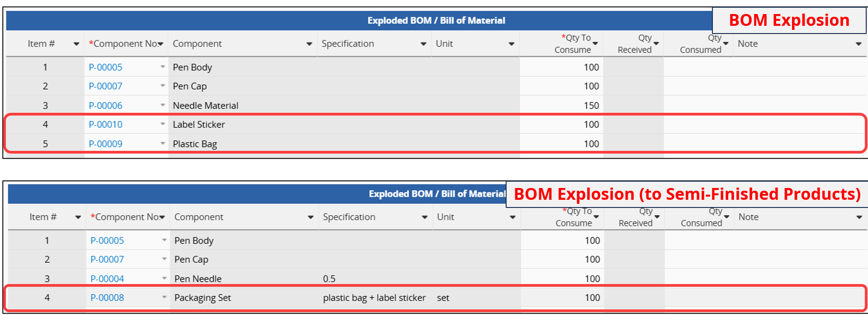Open Note column filter in top table

[x=859, y=44]
